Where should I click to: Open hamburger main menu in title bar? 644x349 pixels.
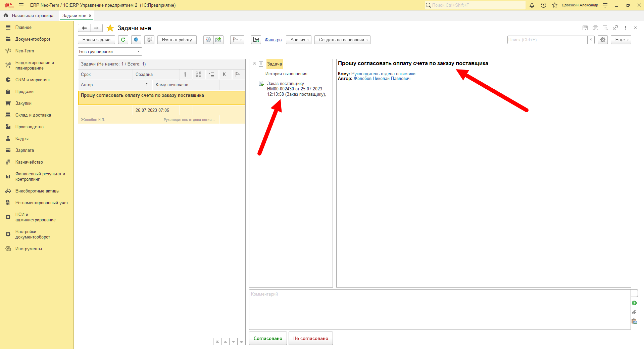pos(21,5)
